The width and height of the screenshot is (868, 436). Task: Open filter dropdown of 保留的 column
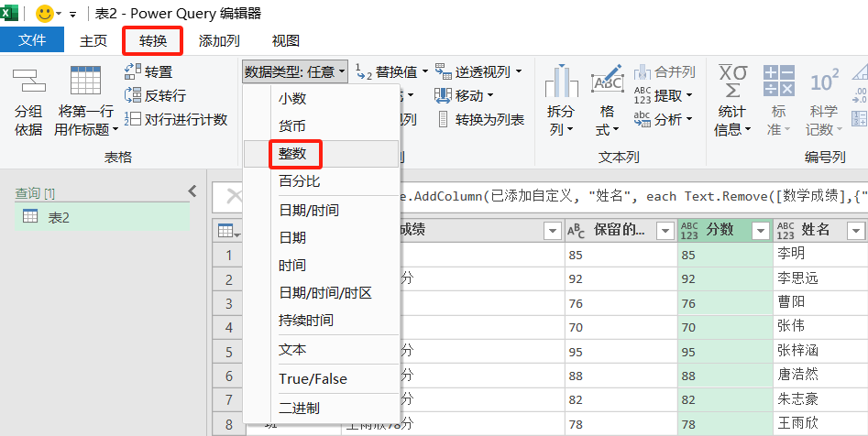[664, 231]
